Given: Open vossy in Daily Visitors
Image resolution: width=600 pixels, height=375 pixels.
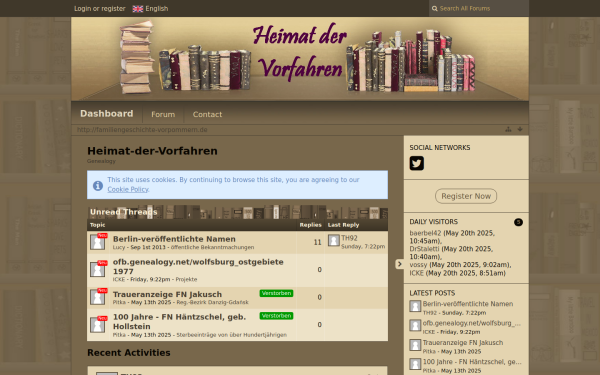Looking at the screenshot, I should pyautogui.click(x=418, y=265).
